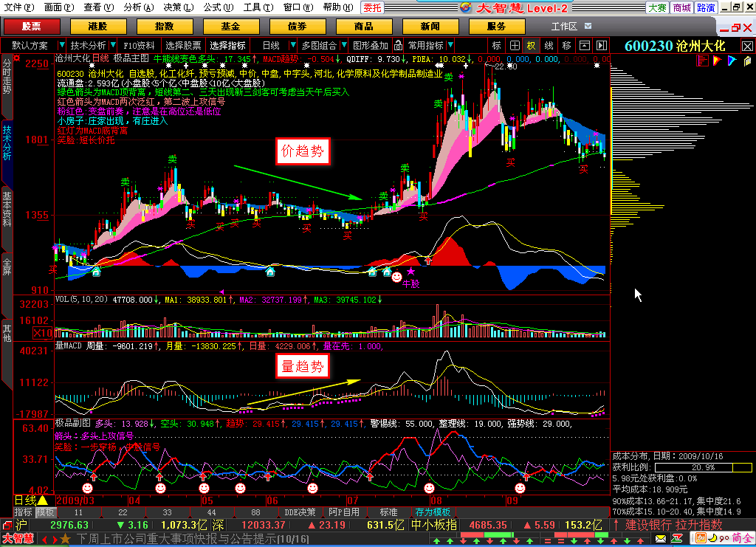Select the 阿P自用 template tab

coord(344,512)
